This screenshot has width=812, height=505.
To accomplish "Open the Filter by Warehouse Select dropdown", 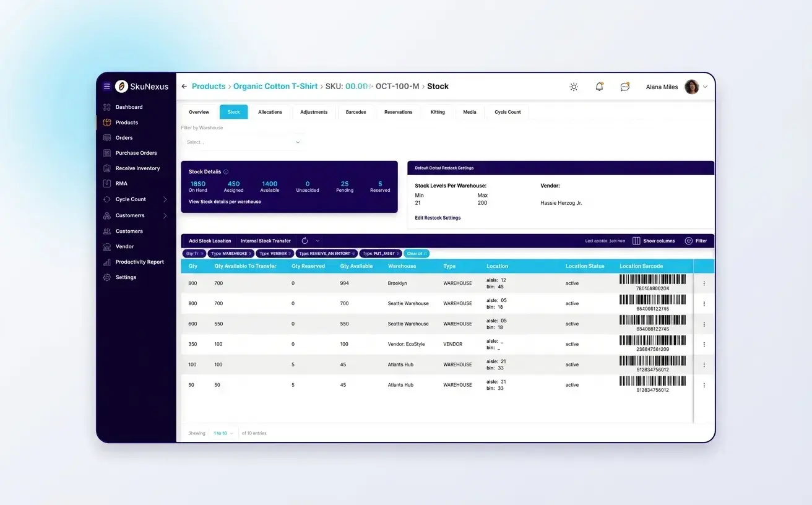I will (243, 142).
